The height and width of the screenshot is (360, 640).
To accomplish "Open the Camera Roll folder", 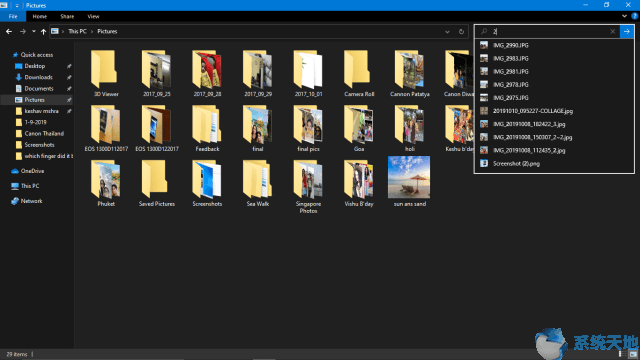I will pos(359,73).
